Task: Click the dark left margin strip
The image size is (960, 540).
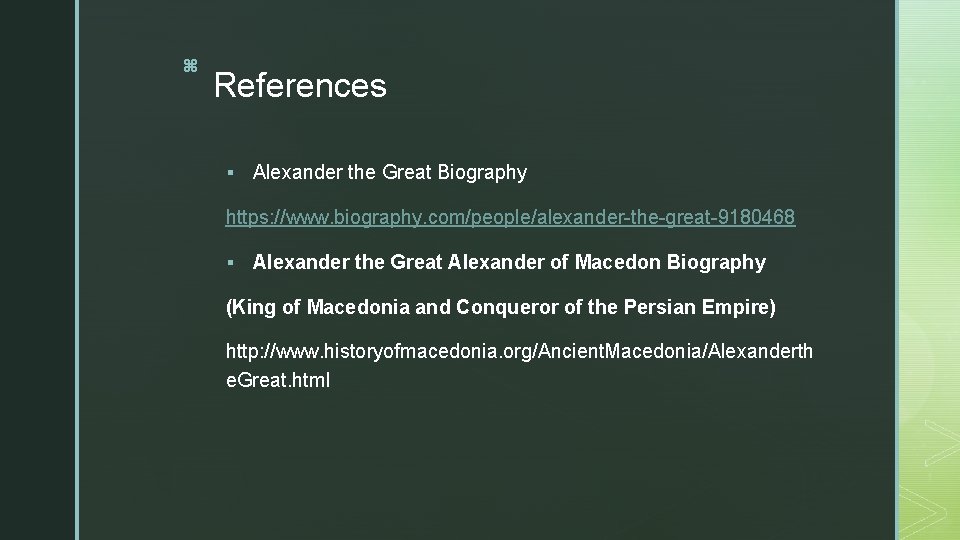Action: [37, 270]
